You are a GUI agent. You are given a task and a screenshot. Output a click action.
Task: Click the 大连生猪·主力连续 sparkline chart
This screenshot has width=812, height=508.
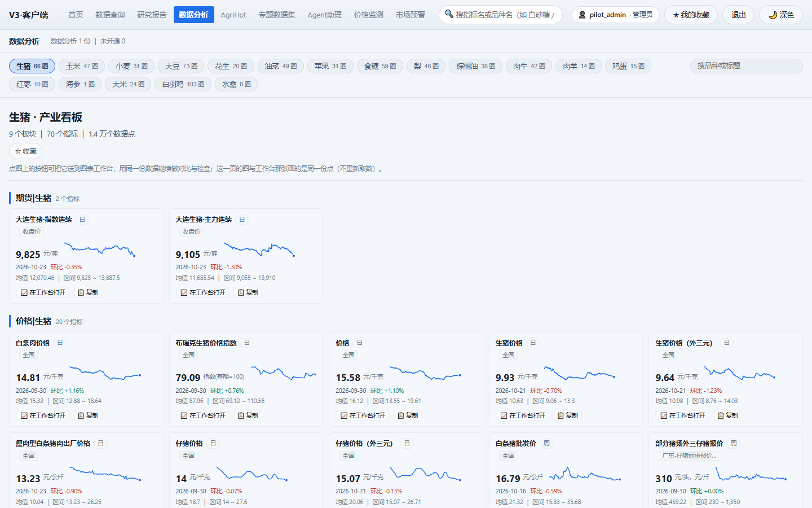(259, 249)
